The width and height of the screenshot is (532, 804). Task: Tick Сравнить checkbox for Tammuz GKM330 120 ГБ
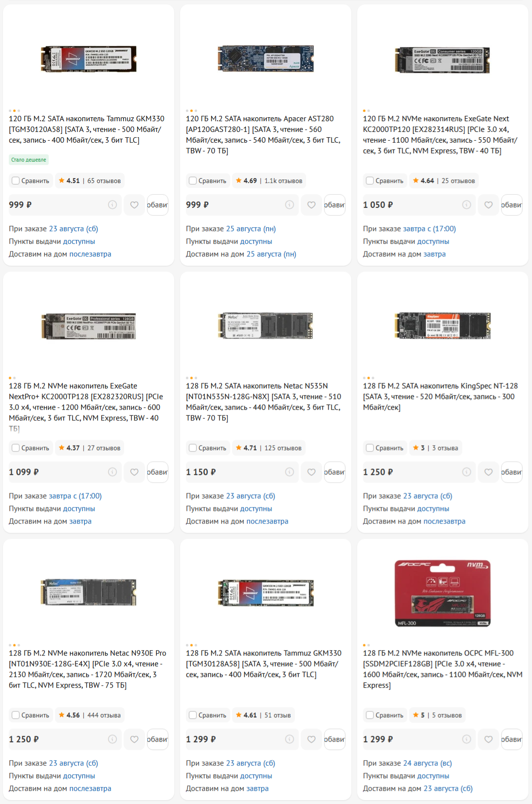(x=16, y=181)
